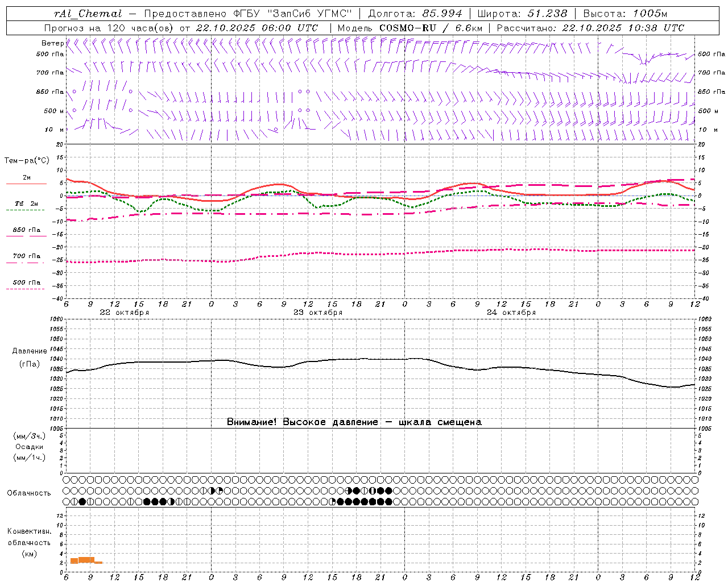Click the date label "24 октября"
This screenshot has height=582, width=728.
click(x=511, y=313)
